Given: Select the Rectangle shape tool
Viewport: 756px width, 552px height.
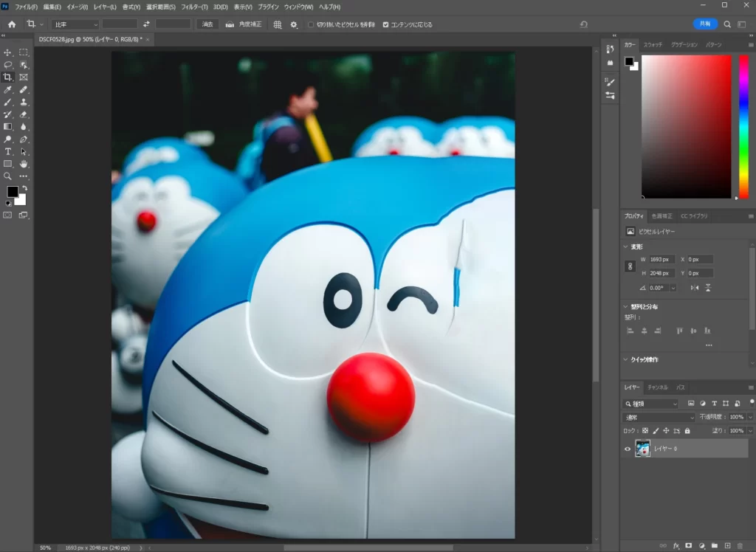Looking at the screenshot, I should point(7,165).
